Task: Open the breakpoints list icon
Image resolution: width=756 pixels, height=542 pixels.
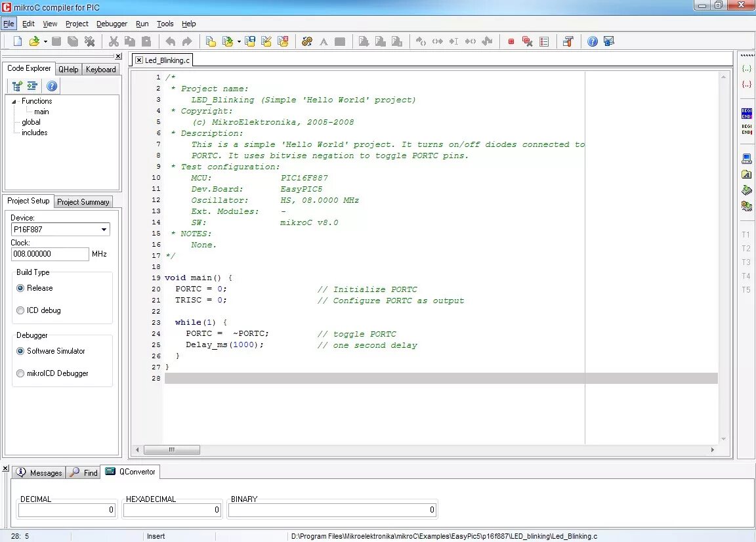Action: point(544,41)
